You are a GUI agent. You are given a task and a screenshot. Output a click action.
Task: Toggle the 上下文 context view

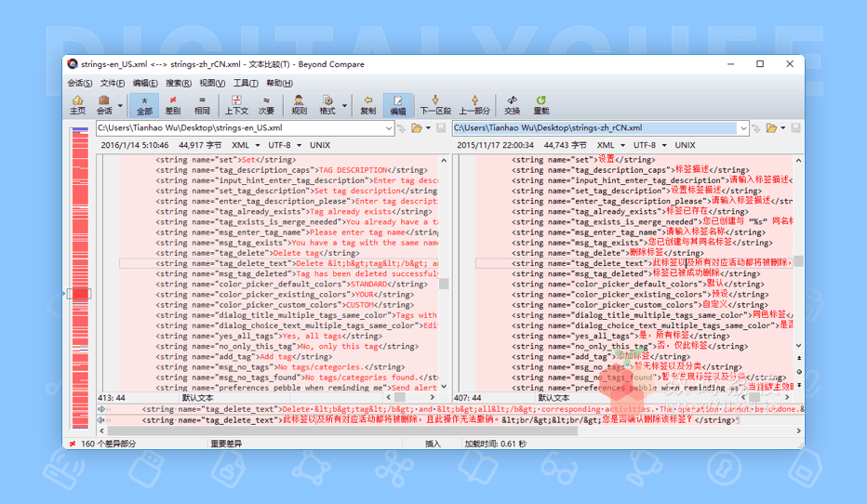pos(236,104)
